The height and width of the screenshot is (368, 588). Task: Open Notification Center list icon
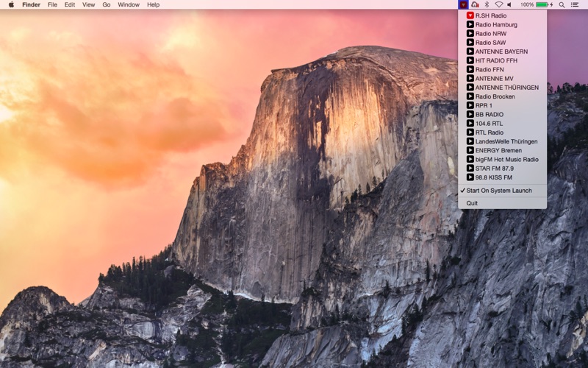(575, 4)
